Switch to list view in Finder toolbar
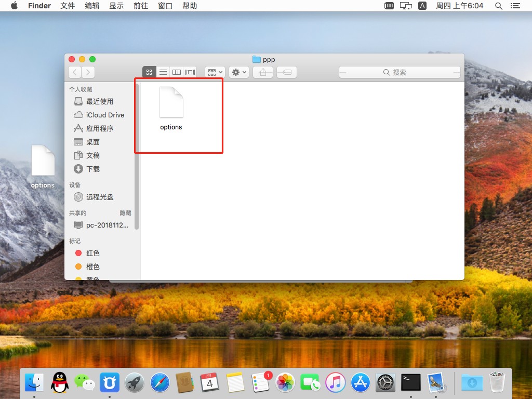Image resolution: width=532 pixels, height=399 pixels. coord(163,72)
